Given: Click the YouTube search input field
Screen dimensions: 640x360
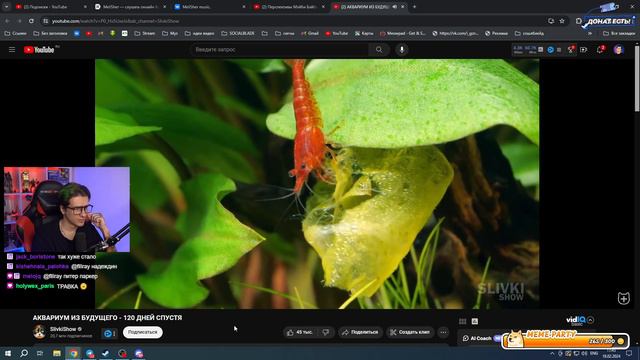Looking at the screenshot, I should 280,49.
